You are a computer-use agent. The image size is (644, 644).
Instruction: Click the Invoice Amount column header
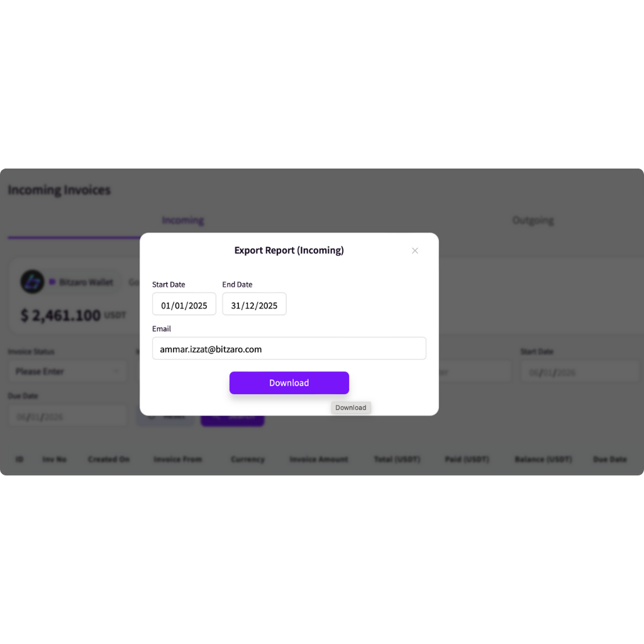coord(319,459)
